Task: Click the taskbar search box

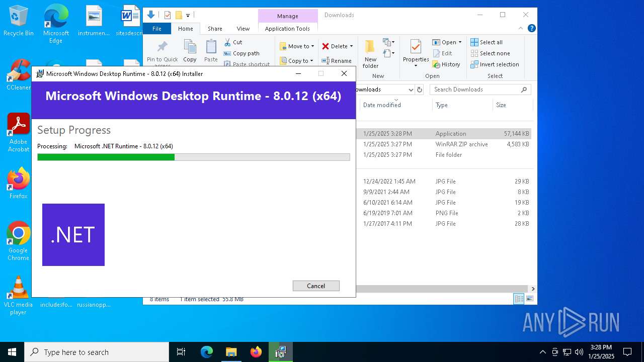Action: pyautogui.click(x=97, y=352)
